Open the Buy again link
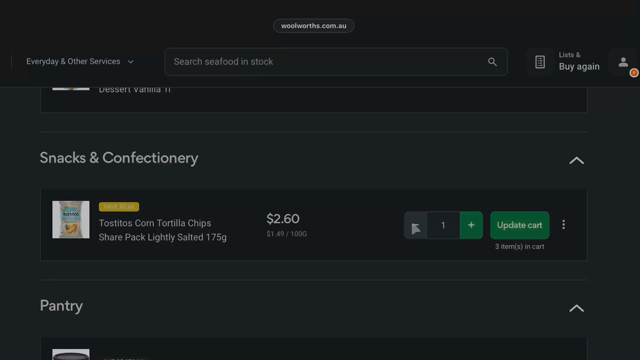Image resolution: width=640 pixels, height=360 pixels. click(x=579, y=67)
